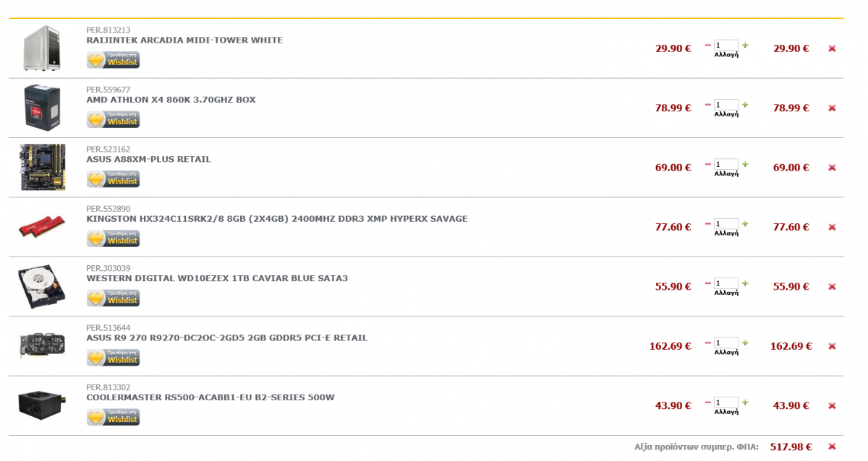Add Western Digital Caviar Blue to Wishlist
This screenshot has width=868, height=461.
coord(113,298)
